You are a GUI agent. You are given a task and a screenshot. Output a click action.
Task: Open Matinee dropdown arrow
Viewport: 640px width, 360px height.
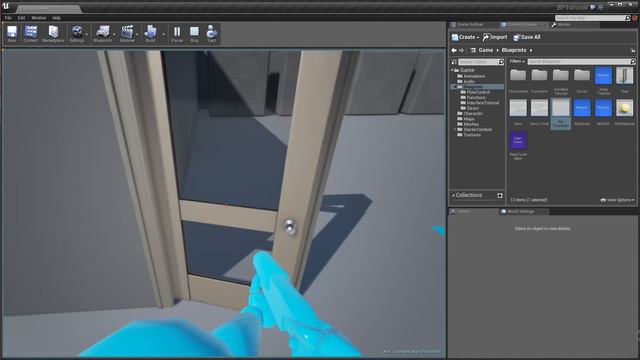coord(137,34)
